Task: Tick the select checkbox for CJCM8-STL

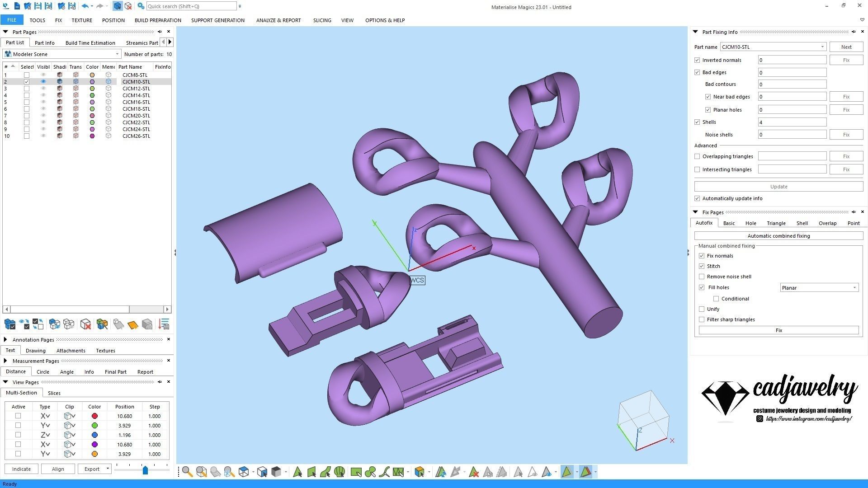Action: click(x=27, y=75)
